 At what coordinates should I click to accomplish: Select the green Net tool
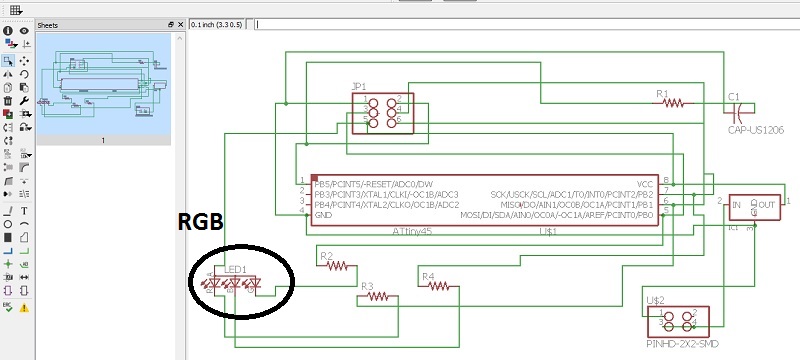(24, 250)
